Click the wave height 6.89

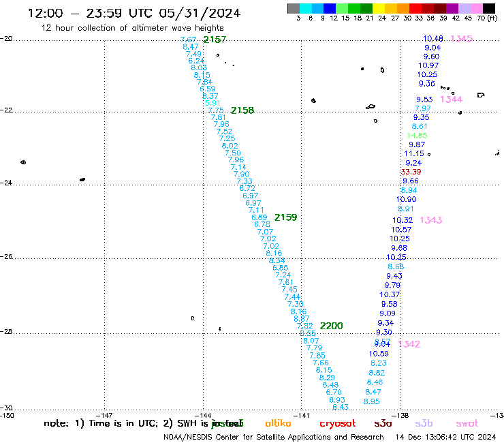click(x=259, y=217)
